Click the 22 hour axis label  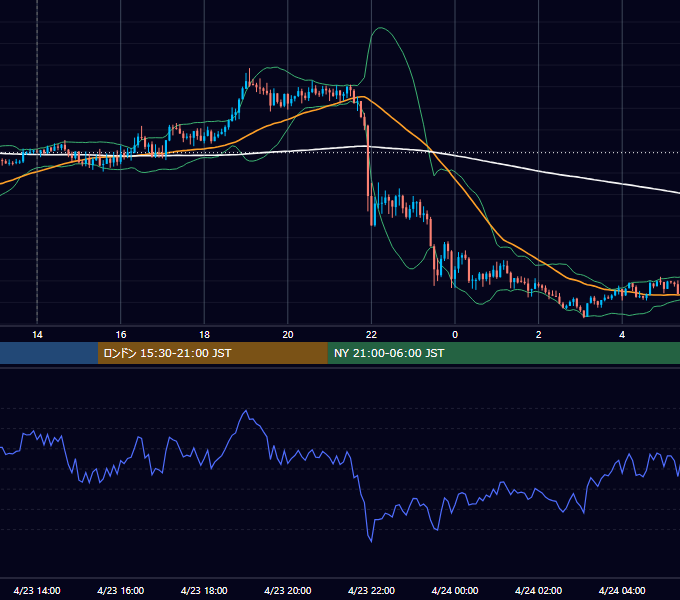tap(371, 335)
